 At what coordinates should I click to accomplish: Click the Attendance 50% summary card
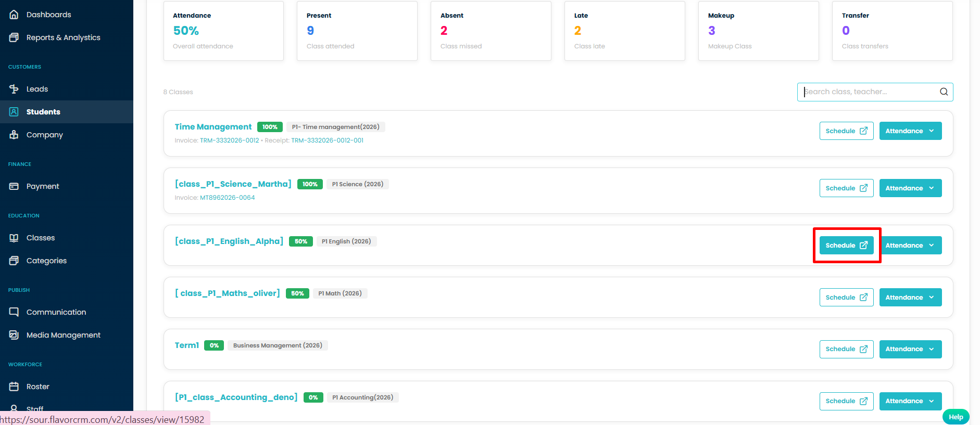tap(223, 31)
